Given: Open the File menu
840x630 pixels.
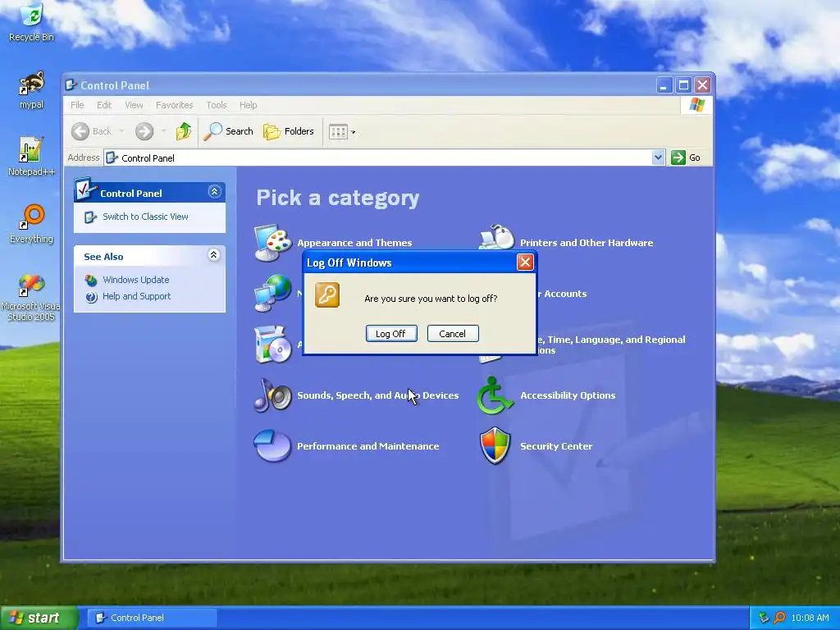Looking at the screenshot, I should [x=77, y=105].
